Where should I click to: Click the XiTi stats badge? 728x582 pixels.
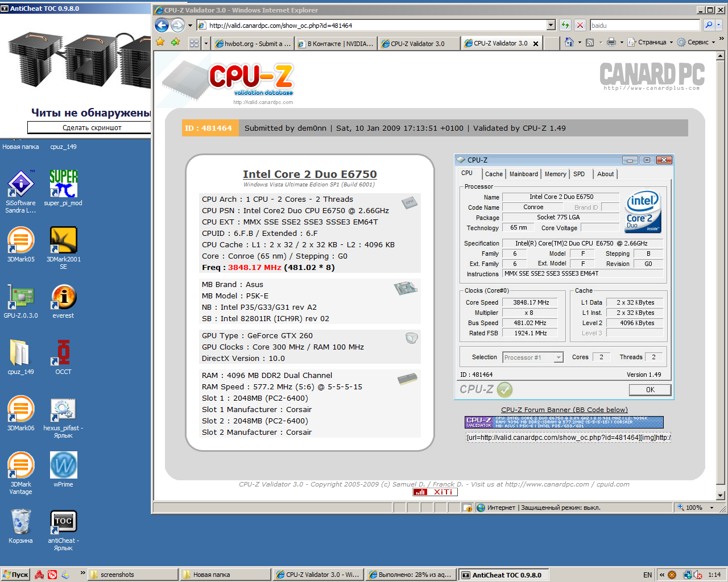point(435,492)
